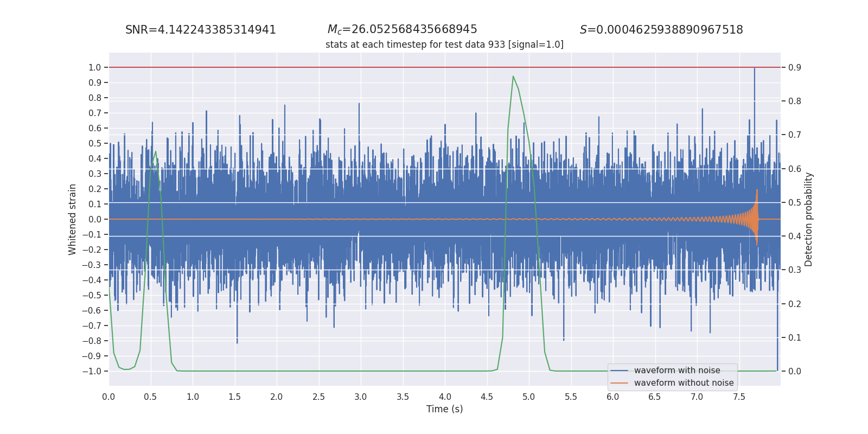Screen dimensions: 868x434
Task: Click the 2.0 tick on the Time axis
Action: pos(277,397)
